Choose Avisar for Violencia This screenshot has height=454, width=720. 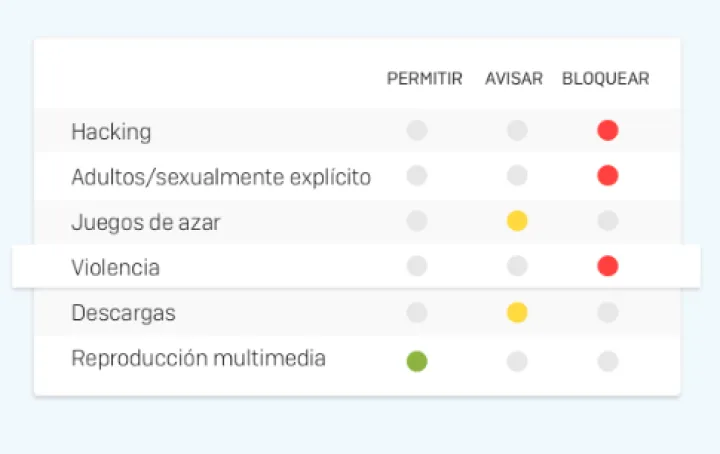[517, 266]
